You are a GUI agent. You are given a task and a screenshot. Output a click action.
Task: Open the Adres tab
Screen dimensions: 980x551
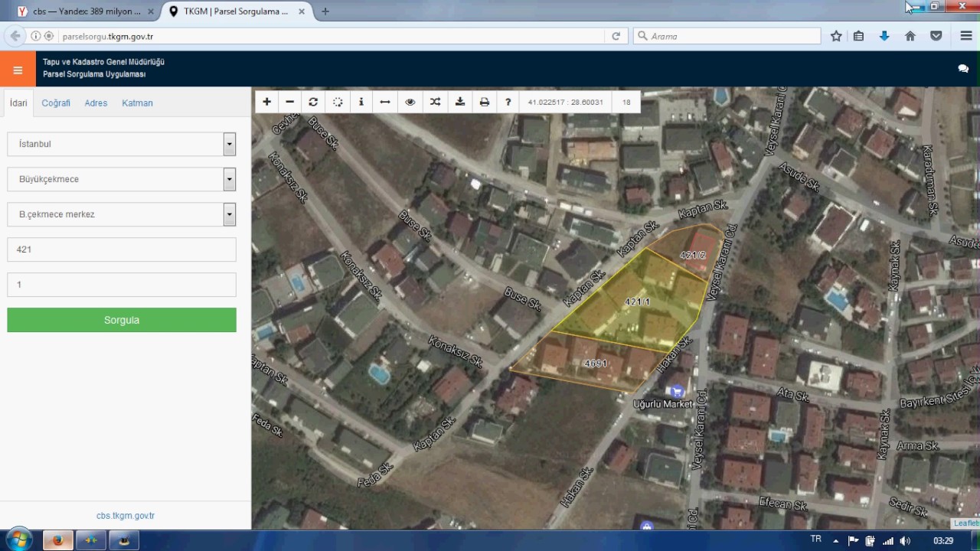click(x=96, y=103)
